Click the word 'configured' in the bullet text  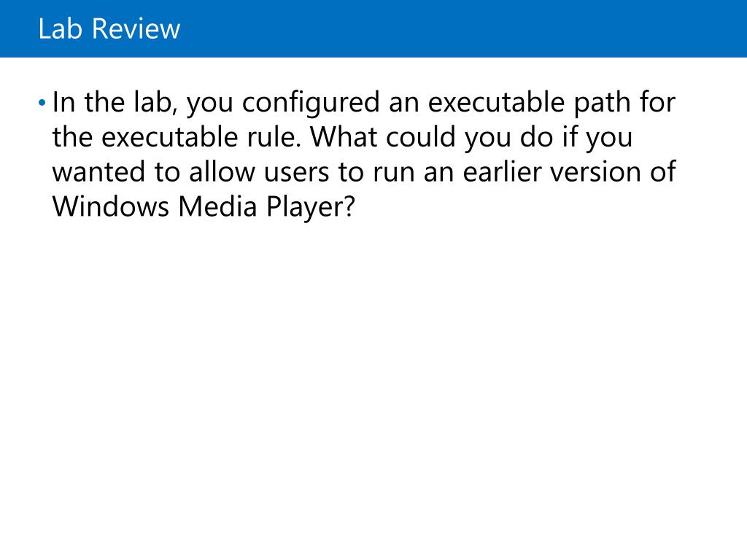tap(311, 103)
